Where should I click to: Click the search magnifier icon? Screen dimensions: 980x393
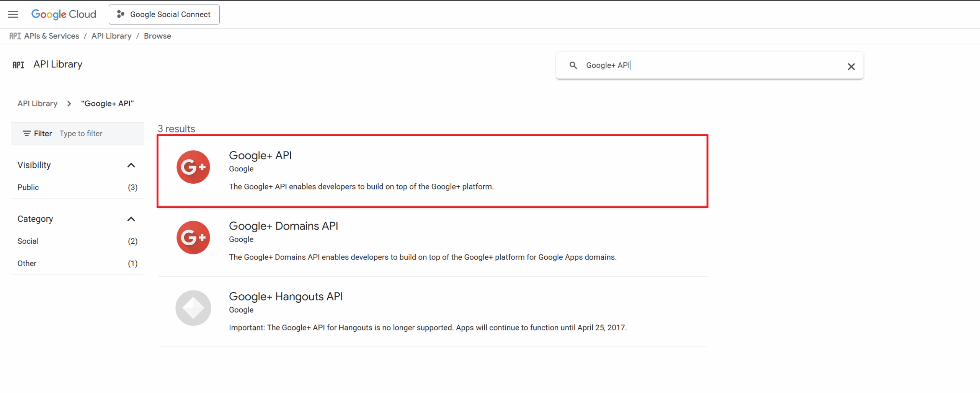coord(573,65)
